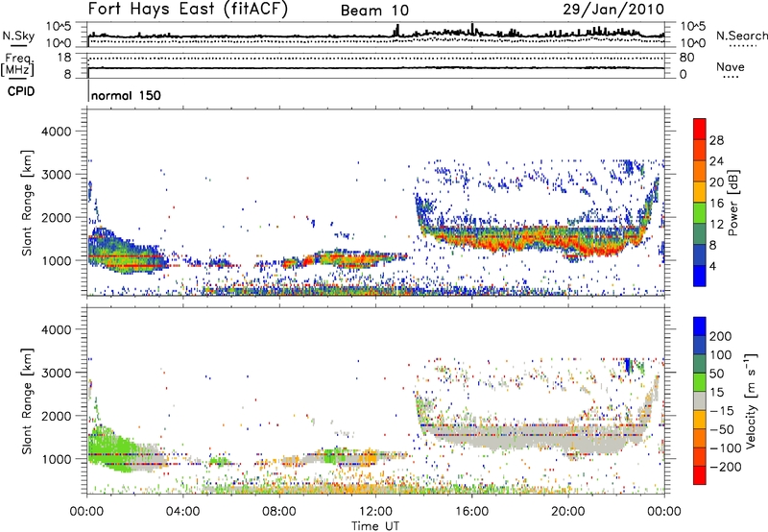Pick the yellow segment of the power color bar

coord(700,192)
